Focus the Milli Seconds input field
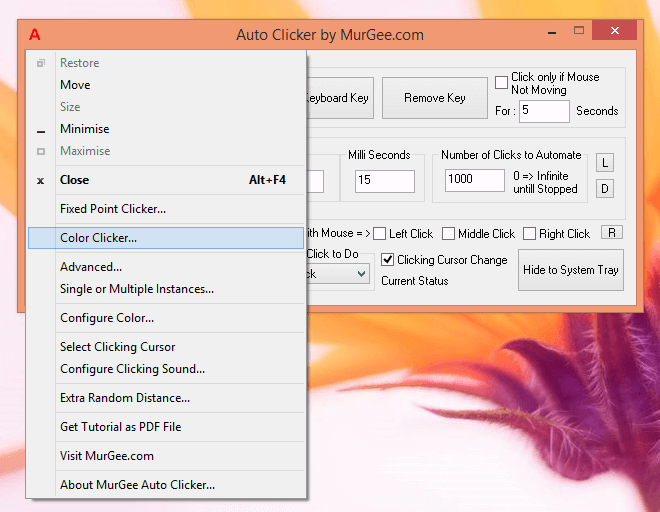This screenshot has width=660, height=512. [385, 181]
